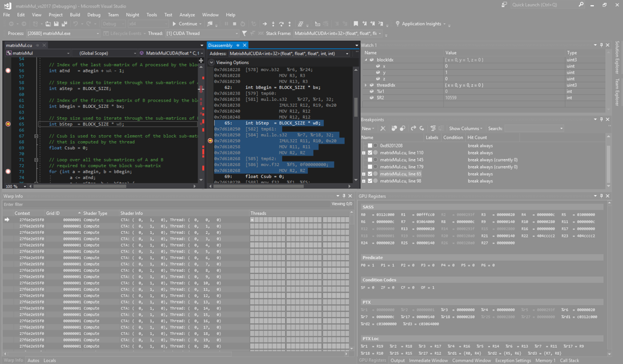The image size is (623, 364).
Task: Switch to the Call Stack tab
Action: point(570,361)
